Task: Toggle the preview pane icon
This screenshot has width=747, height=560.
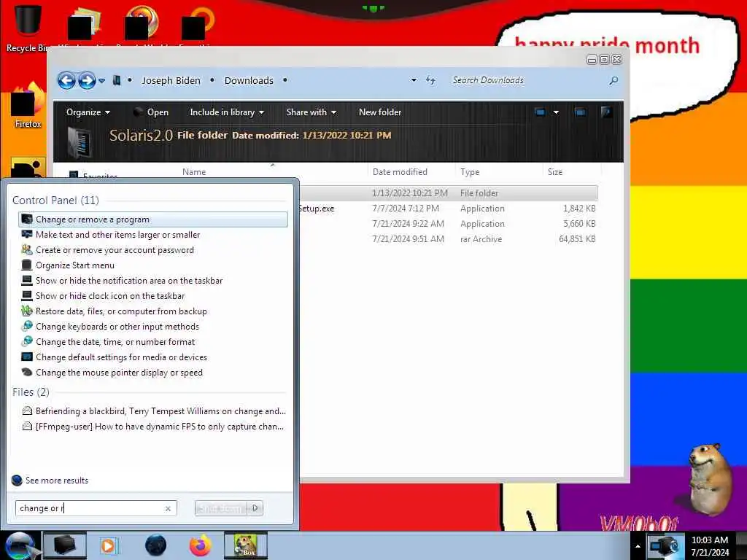Action: [580, 112]
